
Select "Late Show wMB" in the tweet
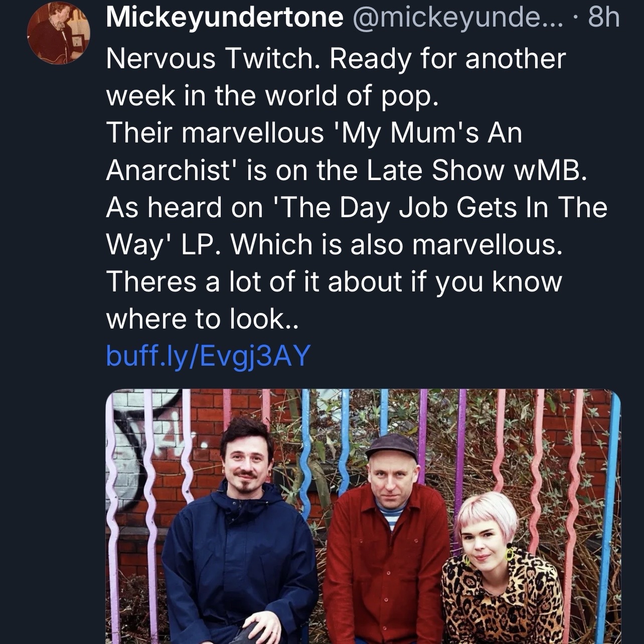475,170
